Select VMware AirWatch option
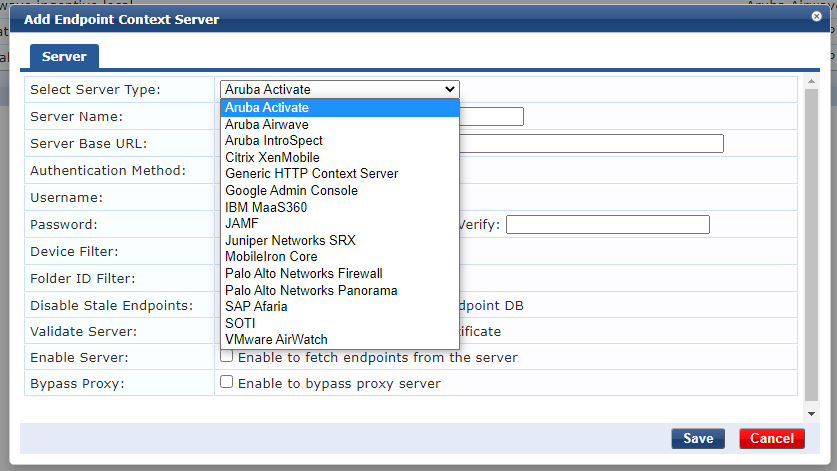837x471 pixels. pos(339,340)
